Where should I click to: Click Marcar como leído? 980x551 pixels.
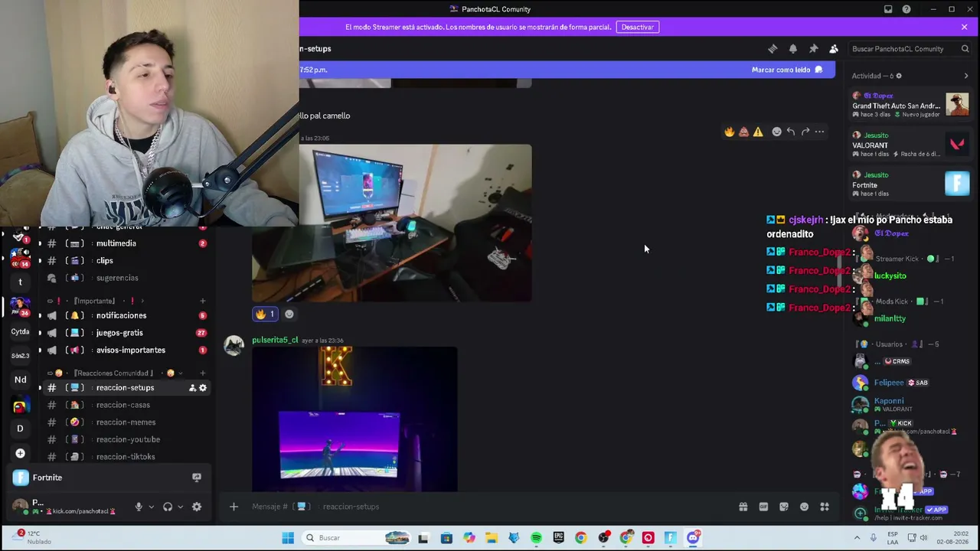(787, 70)
